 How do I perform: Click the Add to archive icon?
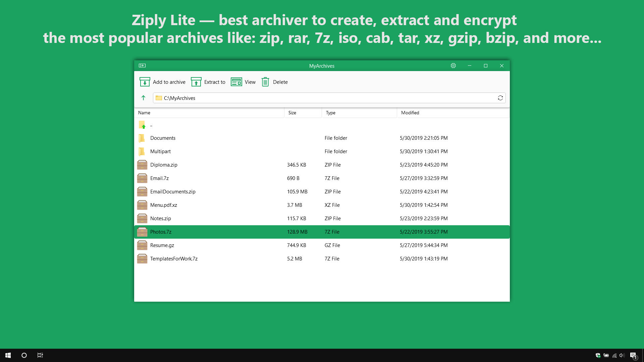click(145, 82)
